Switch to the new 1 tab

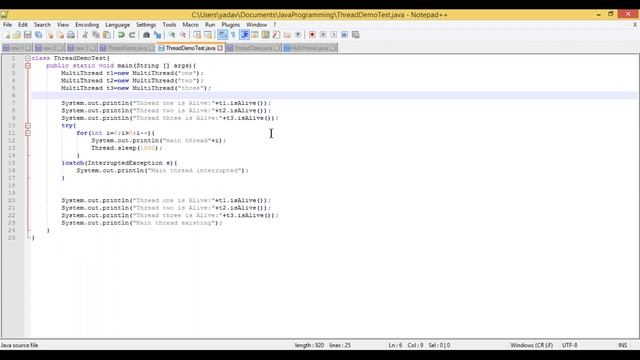17,48
